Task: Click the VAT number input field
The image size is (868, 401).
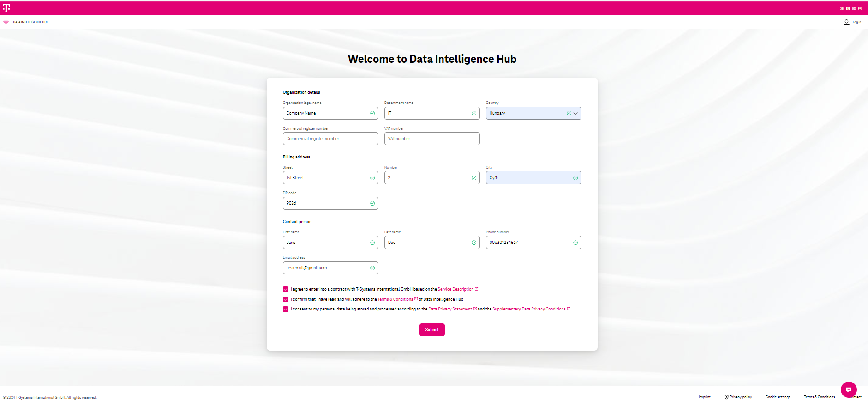Action: [x=432, y=139]
